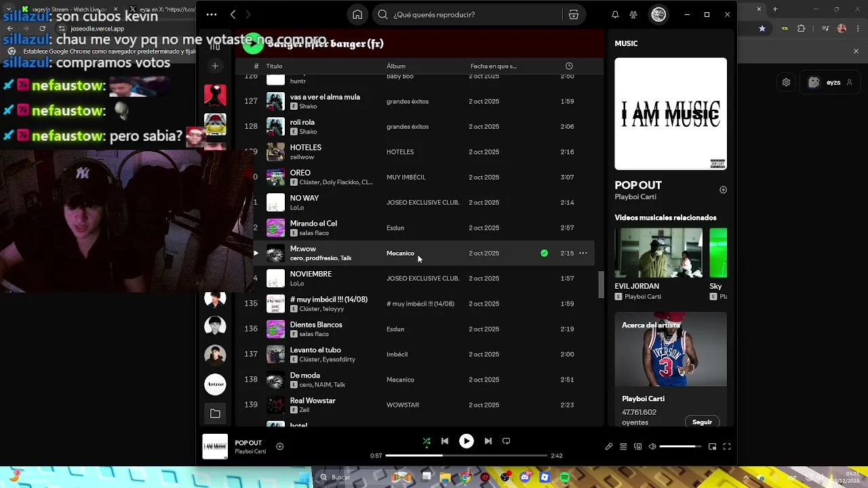The width and height of the screenshot is (868, 488).
Task: Open File Explorer from the taskbar
Action: [x=446, y=477]
